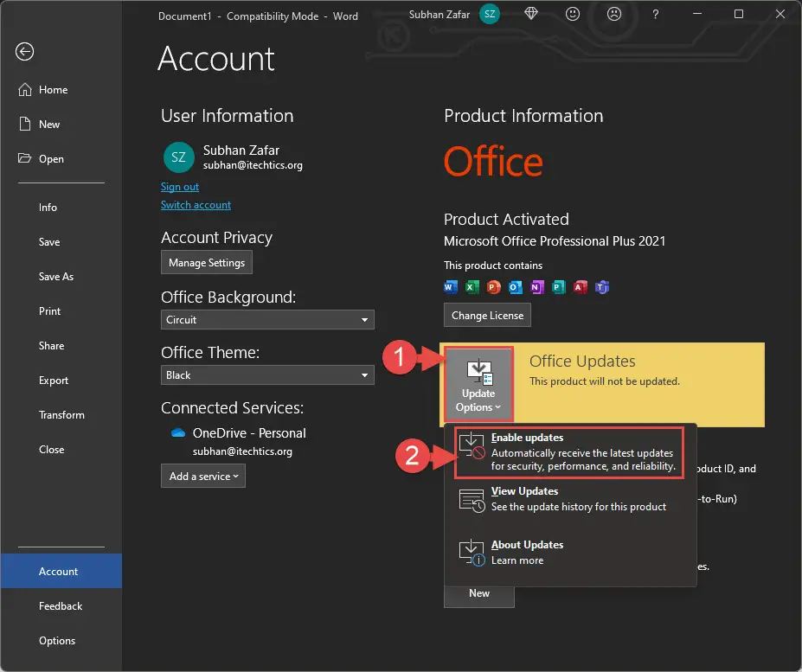Click the smiley face feedback icon

tap(573, 15)
